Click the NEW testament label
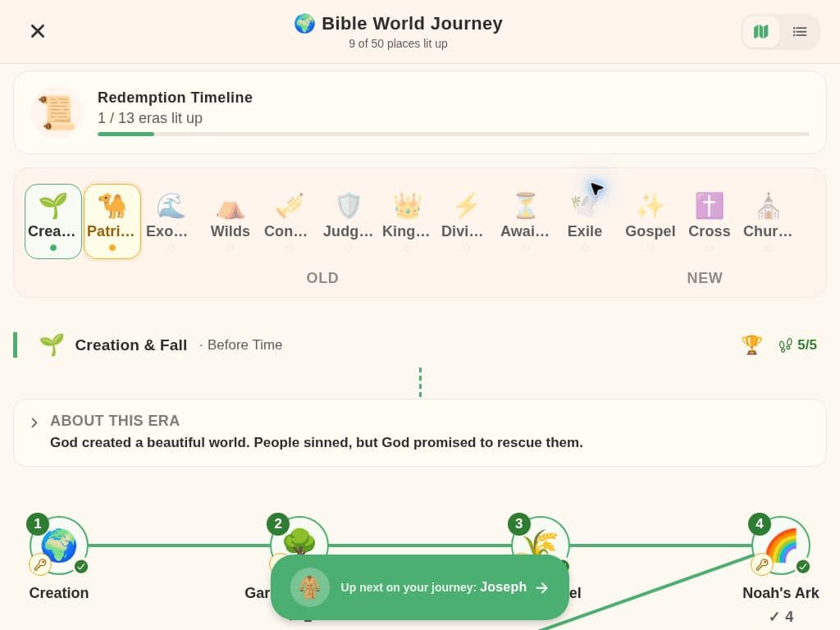This screenshot has width=840, height=630. tap(705, 278)
